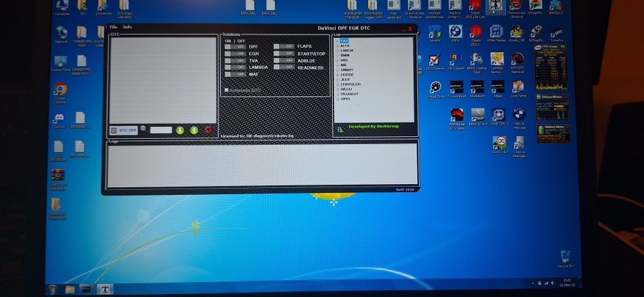The height and width of the screenshot is (297, 644).
Task: Open the Control Panel desktop icon
Action: coord(61,64)
